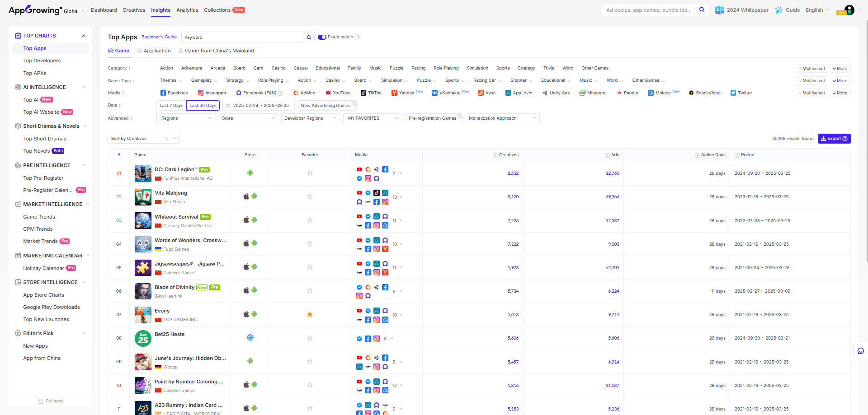Toggle favorite star for Whiteout Survival
This screenshot has height=415, width=868.
pyautogui.click(x=310, y=220)
